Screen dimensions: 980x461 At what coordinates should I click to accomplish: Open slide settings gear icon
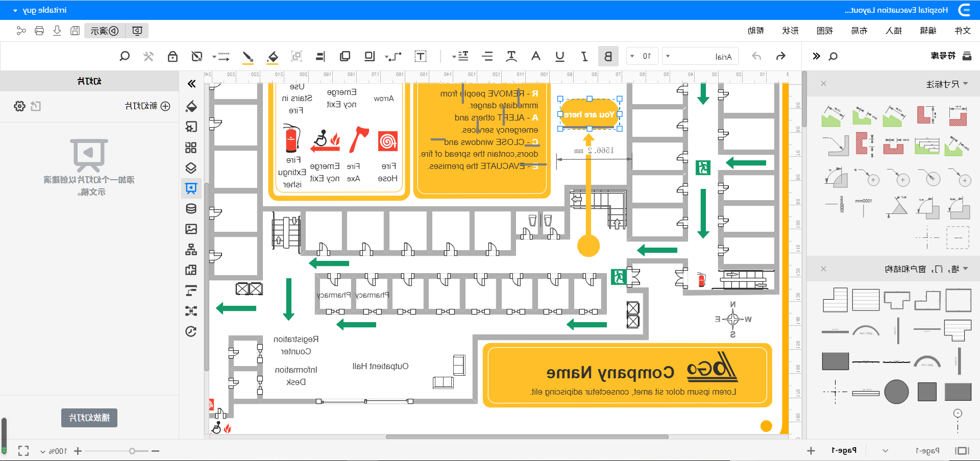coord(19,106)
